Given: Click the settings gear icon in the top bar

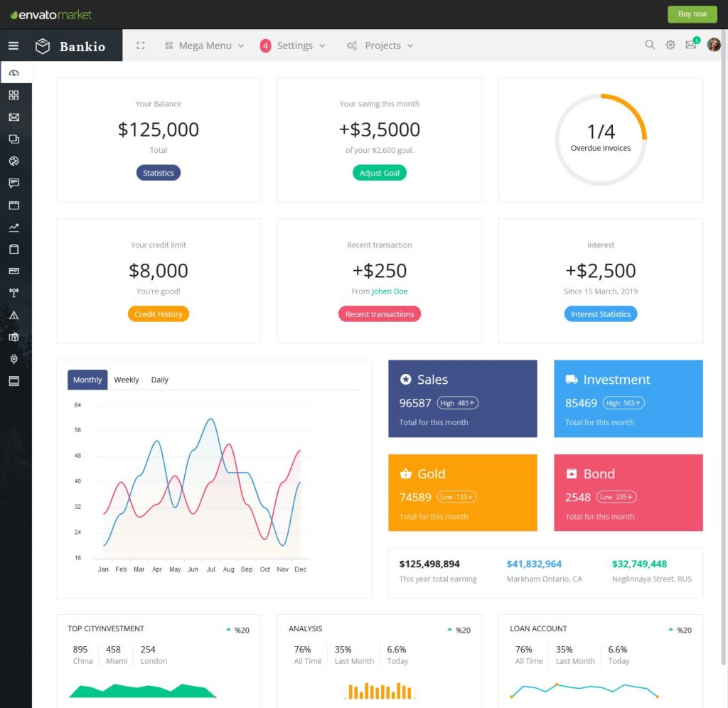Looking at the screenshot, I should [670, 45].
